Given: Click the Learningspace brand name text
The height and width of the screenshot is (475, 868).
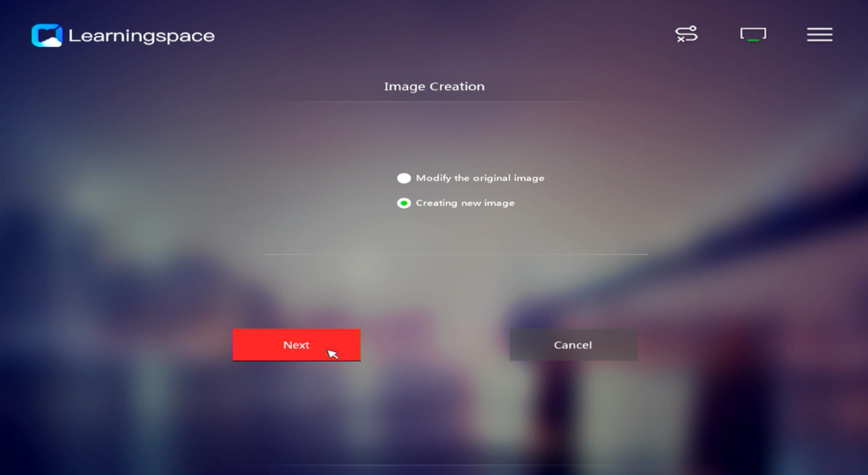Looking at the screenshot, I should pyautogui.click(x=142, y=35).
